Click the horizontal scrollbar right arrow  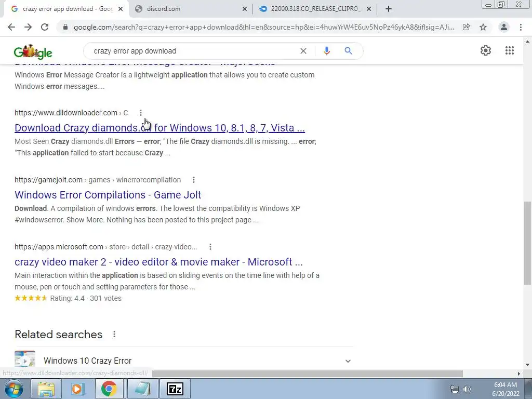[519, 374]
